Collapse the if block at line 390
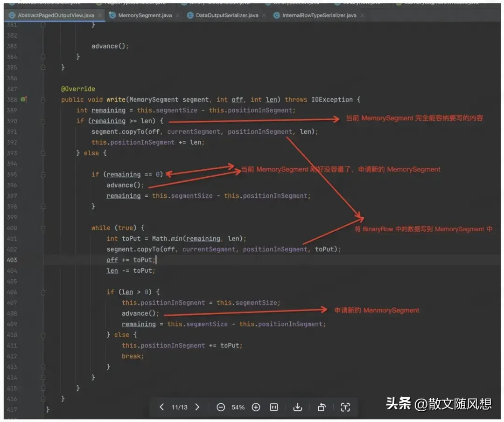 [43, 121]
